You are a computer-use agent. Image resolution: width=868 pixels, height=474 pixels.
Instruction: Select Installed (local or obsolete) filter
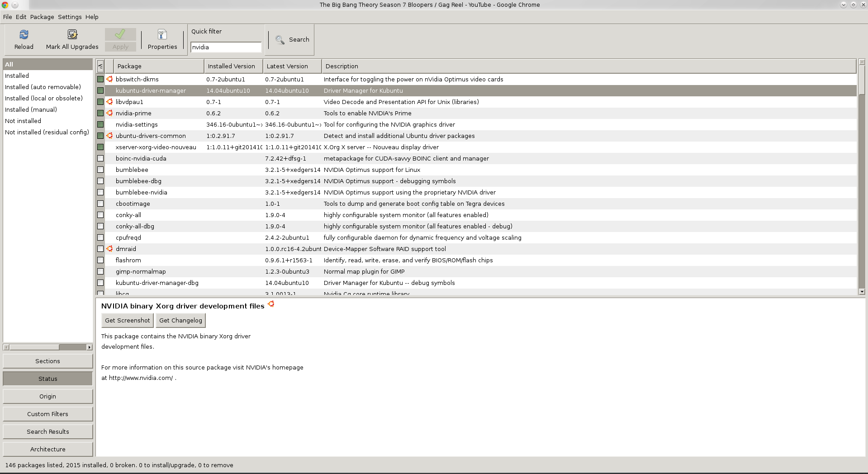click(48, 98)
